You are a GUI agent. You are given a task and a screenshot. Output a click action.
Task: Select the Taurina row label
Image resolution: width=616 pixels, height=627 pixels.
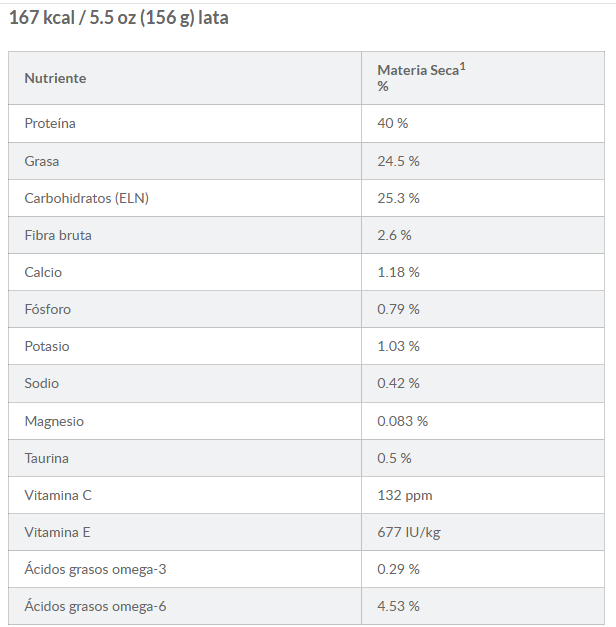(x=46, y=458)
